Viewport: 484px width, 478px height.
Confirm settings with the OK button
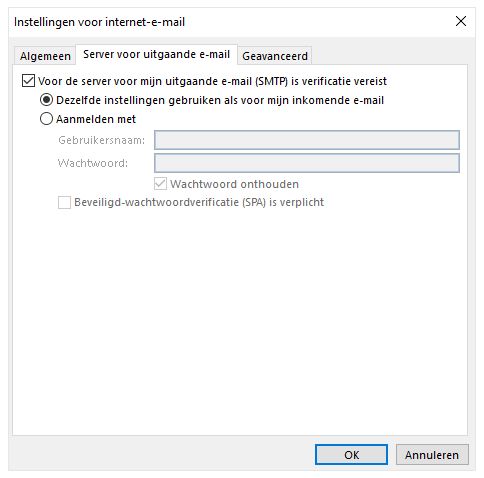click(351, 455)
